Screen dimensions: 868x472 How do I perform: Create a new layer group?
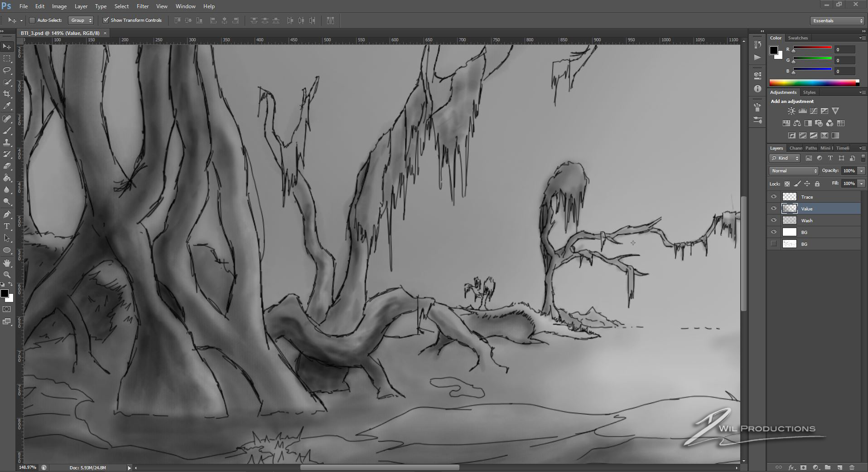click(827, 467)
